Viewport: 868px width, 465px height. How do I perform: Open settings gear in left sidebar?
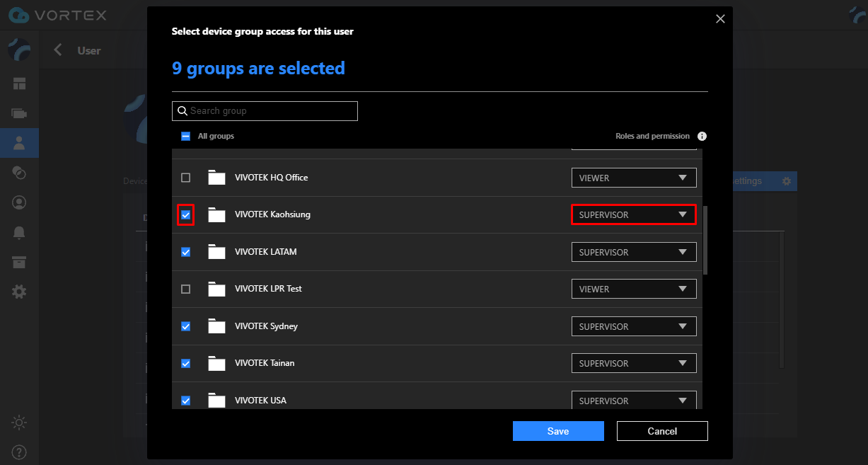coord(19,292)
